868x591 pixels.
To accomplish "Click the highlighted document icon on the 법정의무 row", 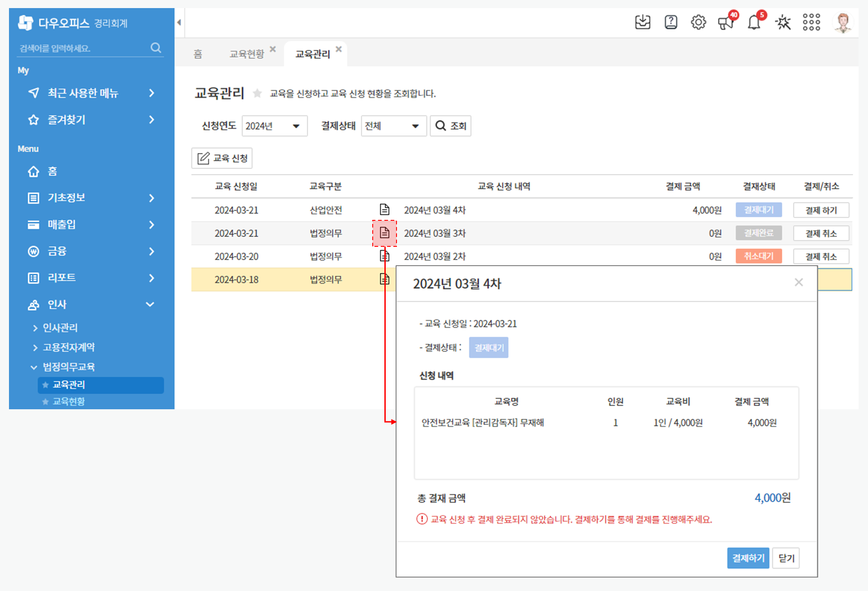I will pos(384,233).
